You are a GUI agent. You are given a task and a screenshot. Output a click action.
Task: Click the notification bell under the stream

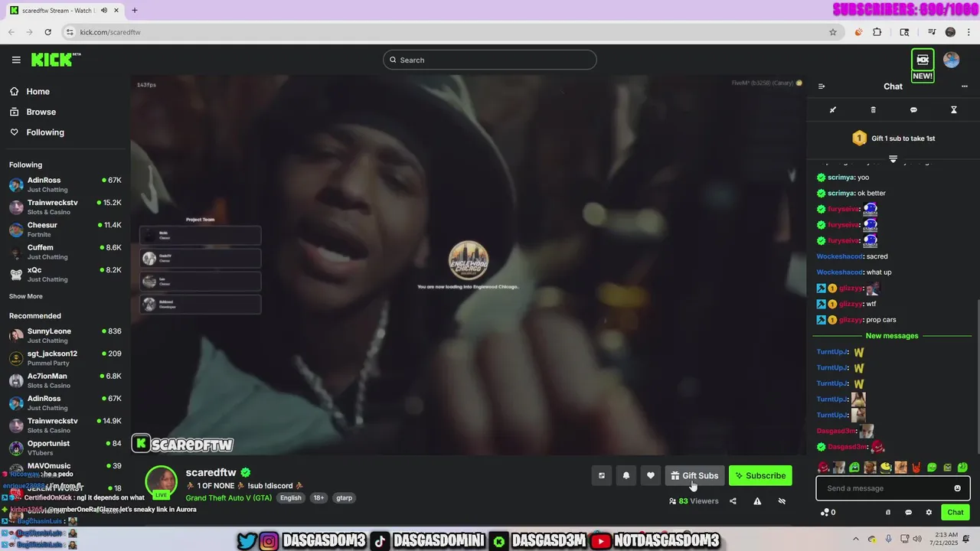point(626,475)
